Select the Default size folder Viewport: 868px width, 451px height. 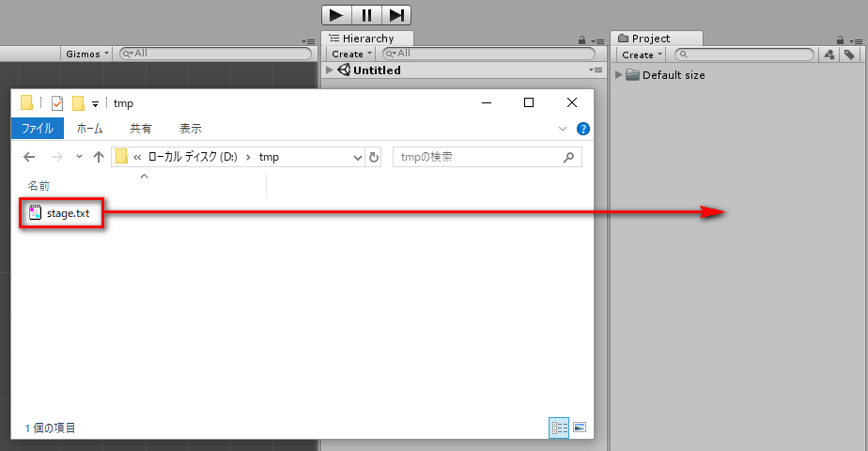click(x=666, y=75)
